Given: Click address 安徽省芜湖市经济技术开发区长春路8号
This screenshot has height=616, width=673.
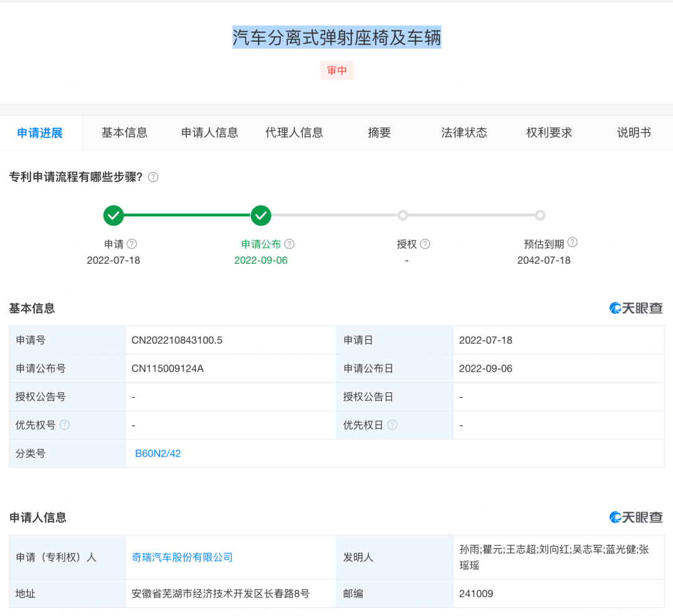Looking at the screenshot, I should tap(221, 594).
